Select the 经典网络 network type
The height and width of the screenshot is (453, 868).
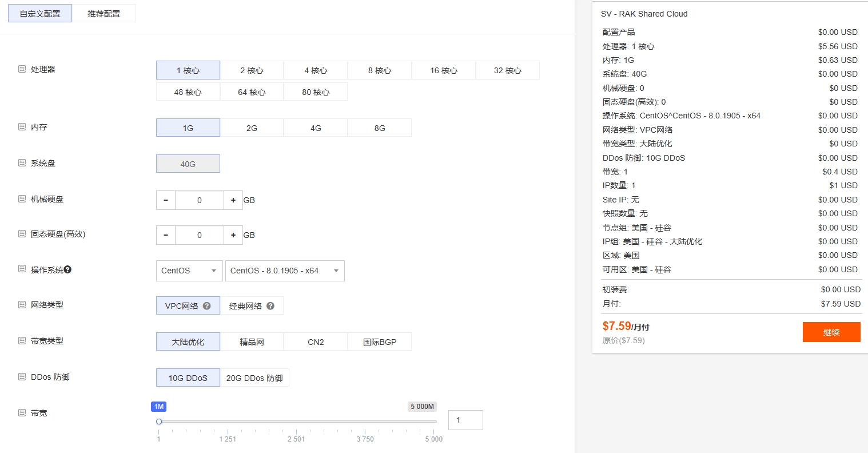click(x=245, y=306)
